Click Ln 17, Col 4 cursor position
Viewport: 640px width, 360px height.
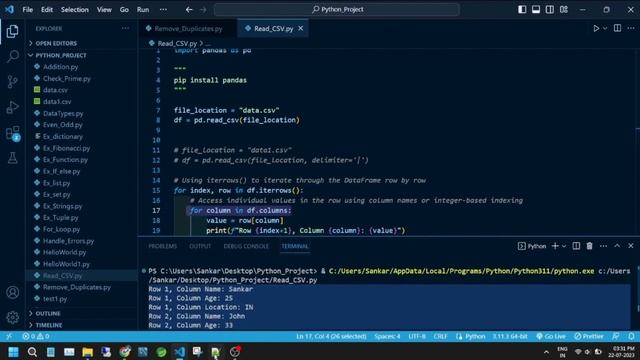point(331,336)
